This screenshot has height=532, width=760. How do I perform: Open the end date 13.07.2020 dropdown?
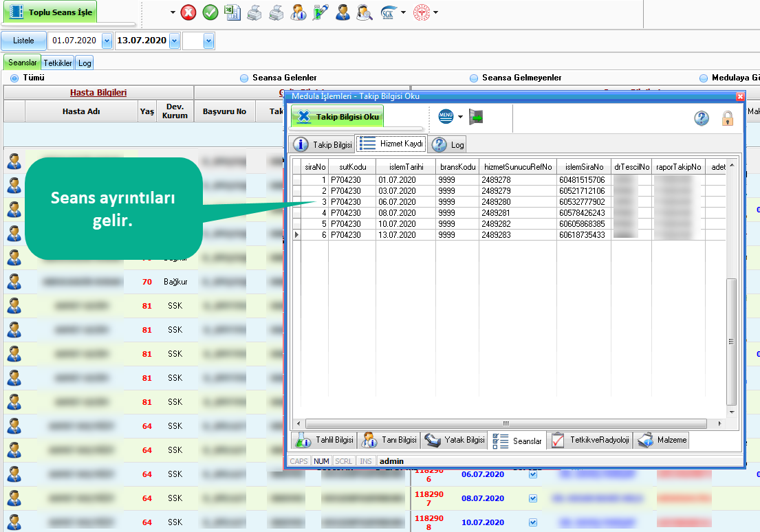175,41
